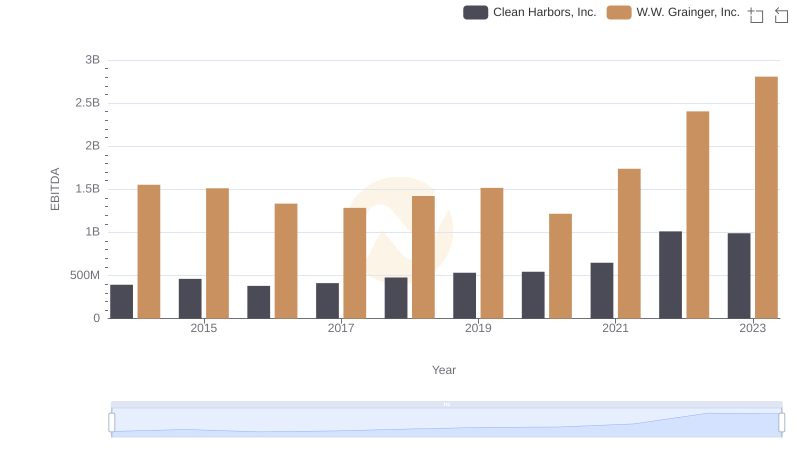Select the right data zoom slider handle

coord(781,423)
